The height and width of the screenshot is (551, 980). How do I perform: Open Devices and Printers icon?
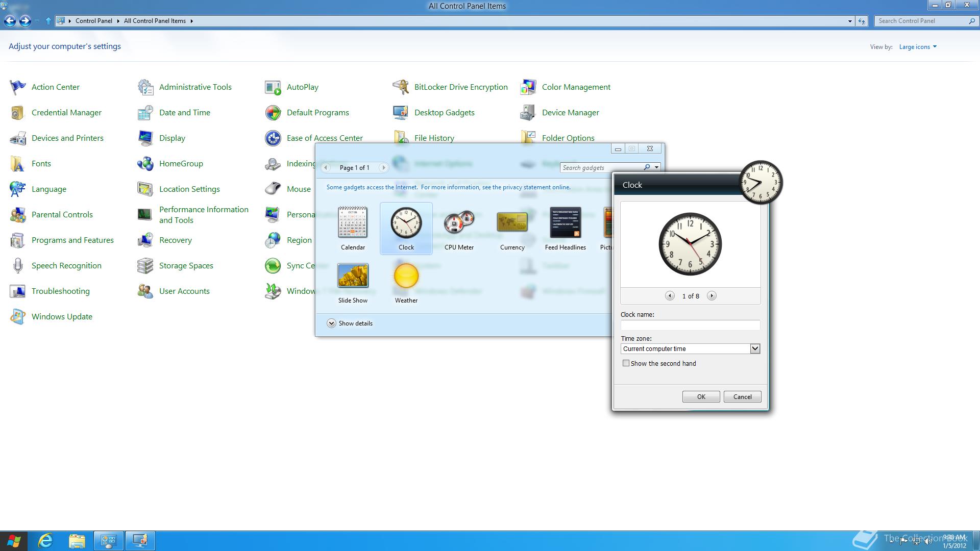click(x=18, y=138)
